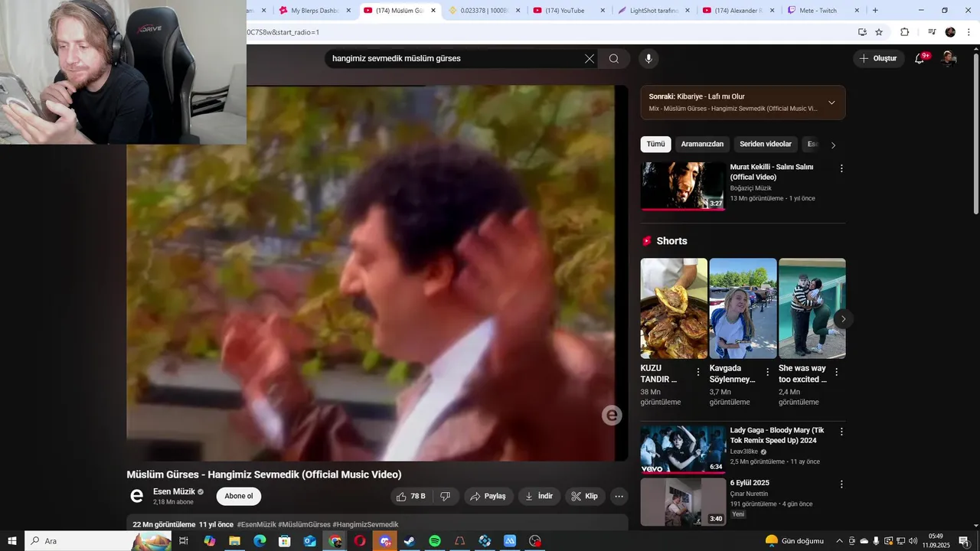
Task: Open the Lady Gaga Bloody Mary thumbnail
Action: [683, 449]
